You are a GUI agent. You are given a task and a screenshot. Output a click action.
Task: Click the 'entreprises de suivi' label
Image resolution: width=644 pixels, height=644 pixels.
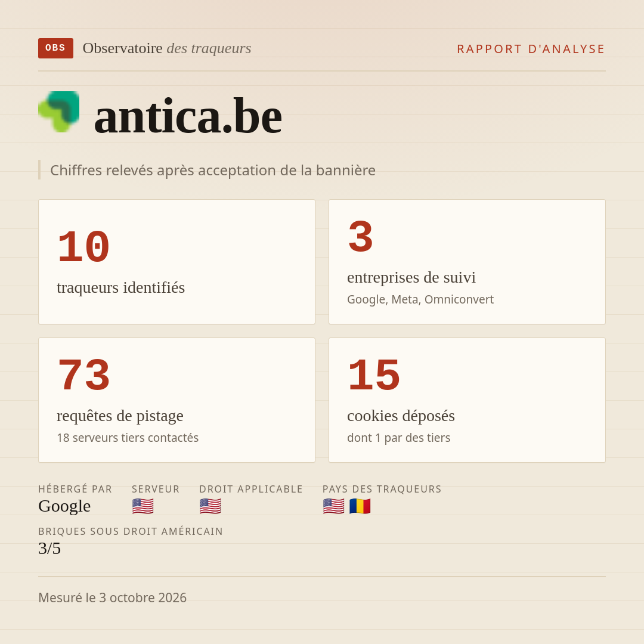(411, 277)
